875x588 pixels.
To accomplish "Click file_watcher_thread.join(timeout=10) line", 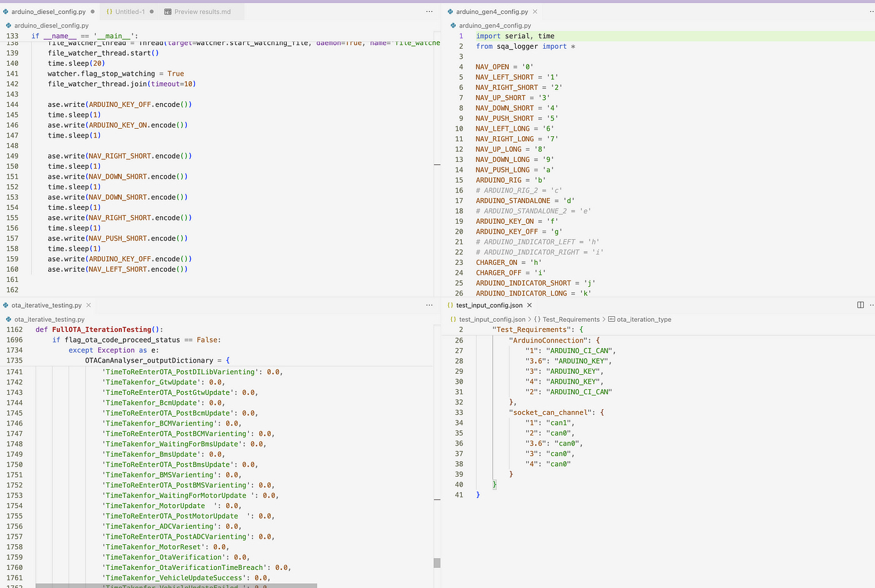I will click(122, 84).
